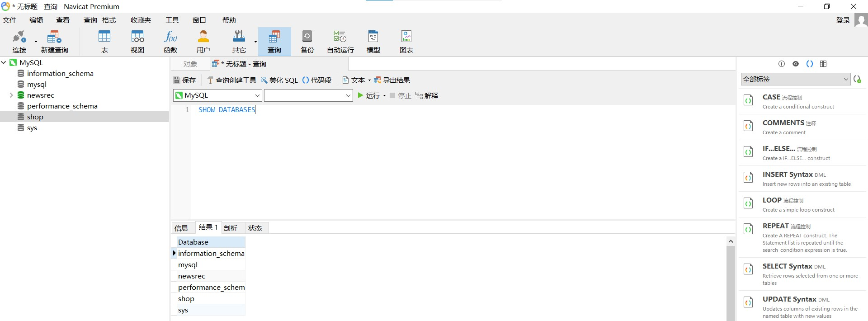Click the 解释 explain button
The image size is (868, 321).
point(427,95)
